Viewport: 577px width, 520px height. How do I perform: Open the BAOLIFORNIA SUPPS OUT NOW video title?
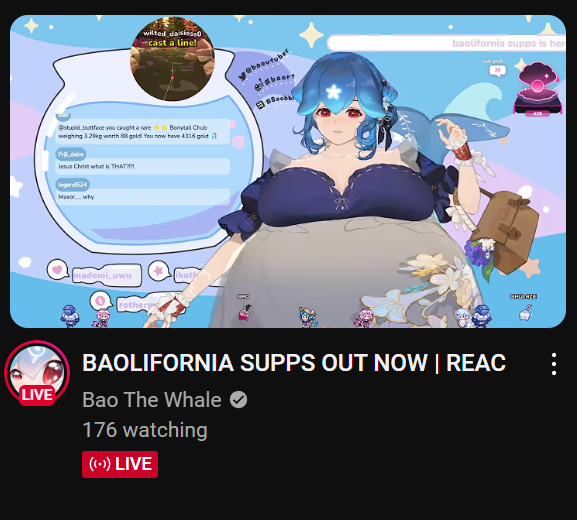pyautogui.click(x=294, y=363)
